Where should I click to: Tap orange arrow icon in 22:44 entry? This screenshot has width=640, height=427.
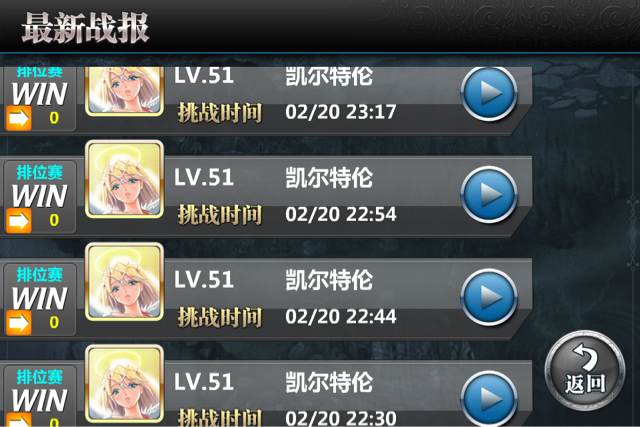point(18,323)
